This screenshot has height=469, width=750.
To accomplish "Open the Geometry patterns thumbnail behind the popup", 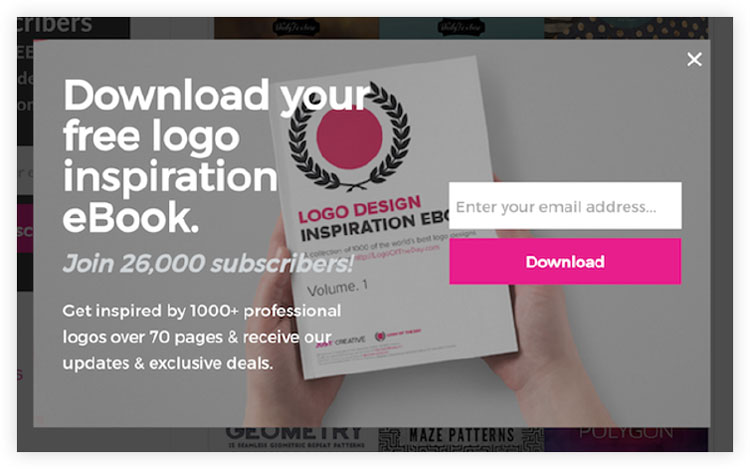I will click(x=294, y=439).
